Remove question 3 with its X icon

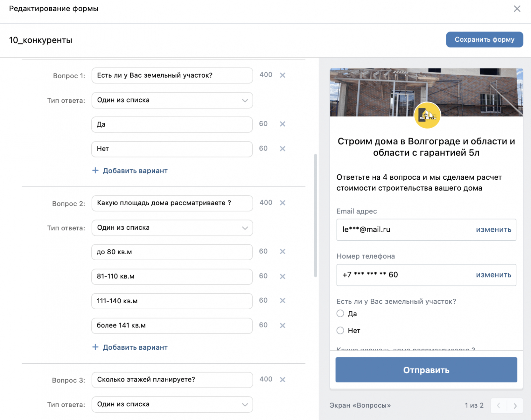(282, 380)
